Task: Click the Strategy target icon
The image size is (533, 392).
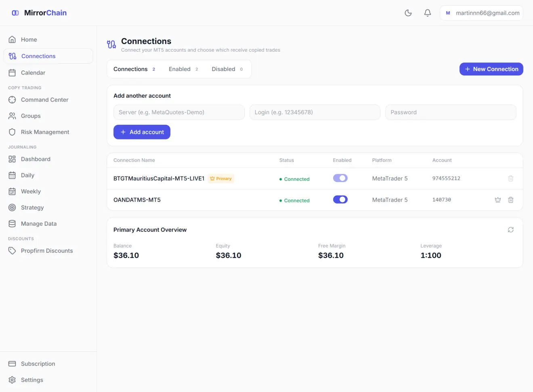Action: click(x=12, y=208)
